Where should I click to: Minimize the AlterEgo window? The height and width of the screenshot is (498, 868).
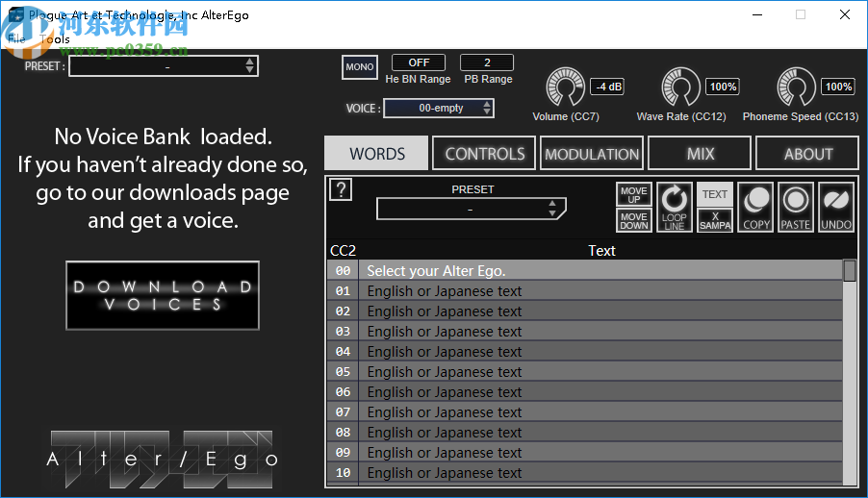[x=757, y=15]
